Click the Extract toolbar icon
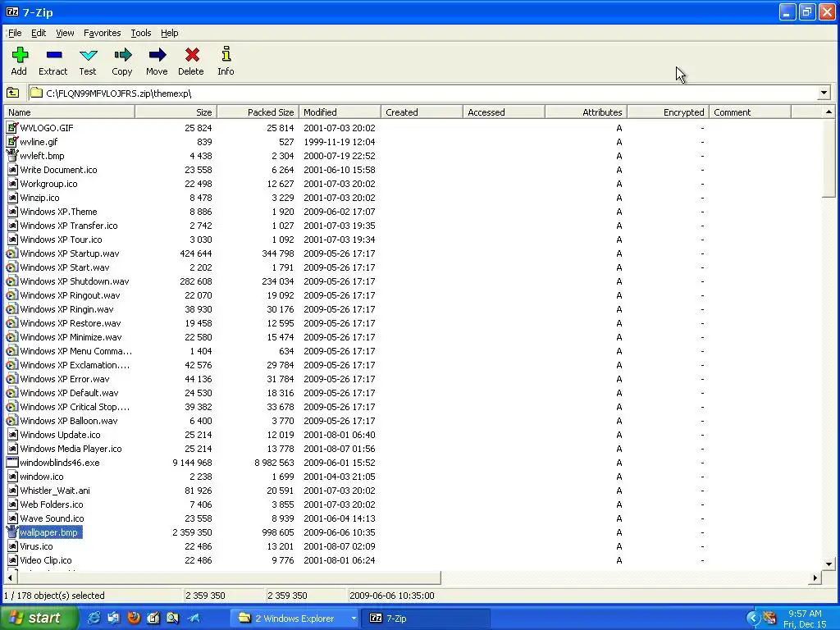 [53, 55]
